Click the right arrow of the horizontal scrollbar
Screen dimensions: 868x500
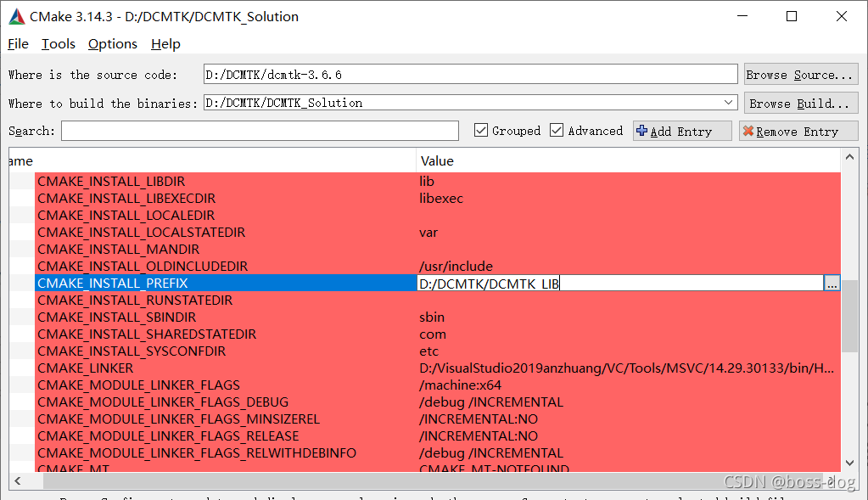click(849, 480)
